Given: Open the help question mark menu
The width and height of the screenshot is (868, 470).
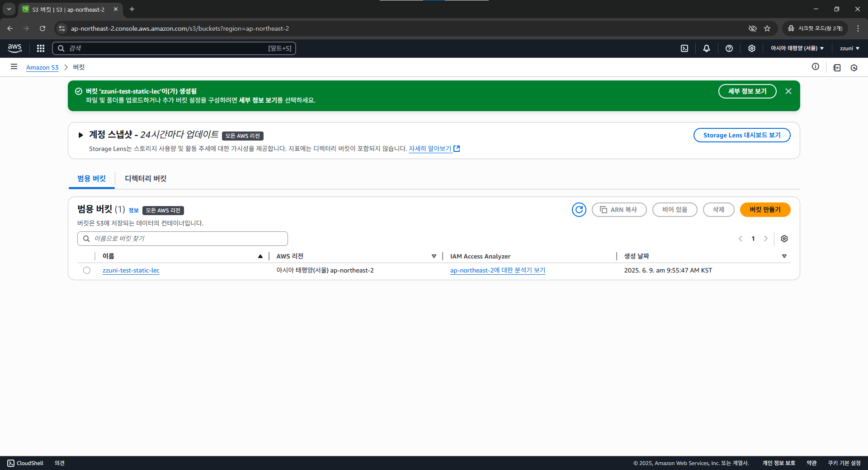Looking at the screenshot, I should [729, 48].
